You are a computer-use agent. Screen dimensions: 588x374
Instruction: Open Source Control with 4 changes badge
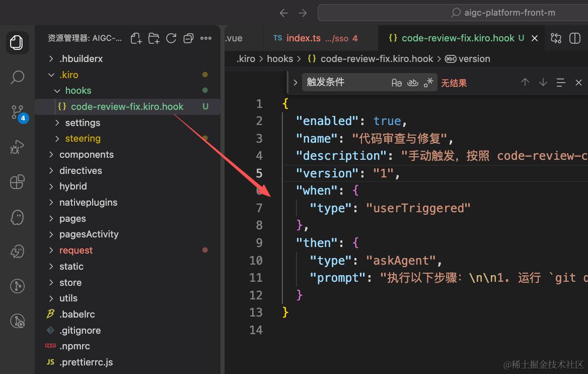[18, 112]
